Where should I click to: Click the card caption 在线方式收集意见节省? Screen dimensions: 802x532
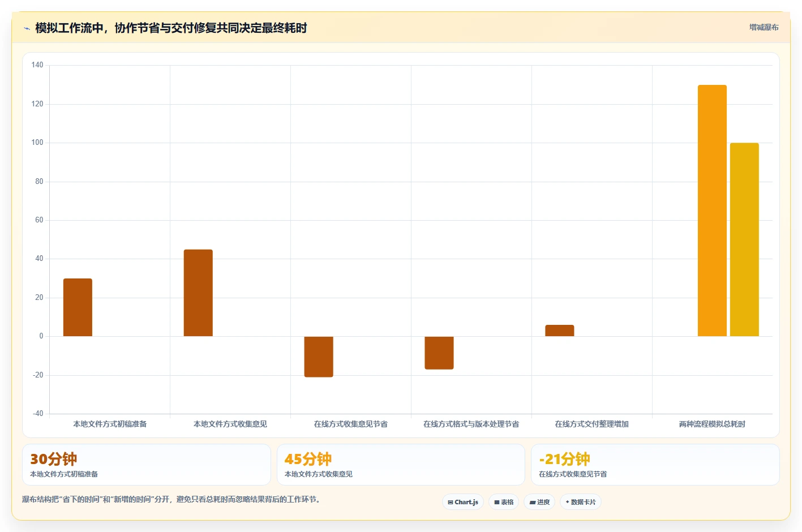[x=573, y=474]
